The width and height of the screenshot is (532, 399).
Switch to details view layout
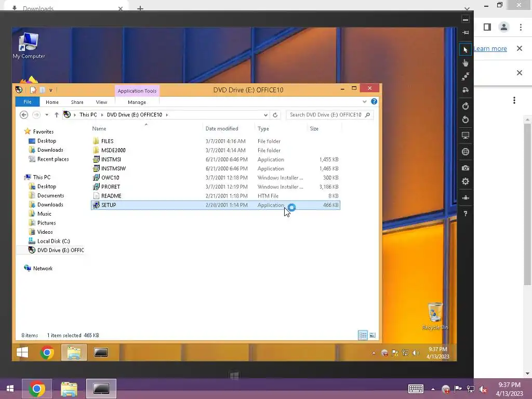(363, 335)
